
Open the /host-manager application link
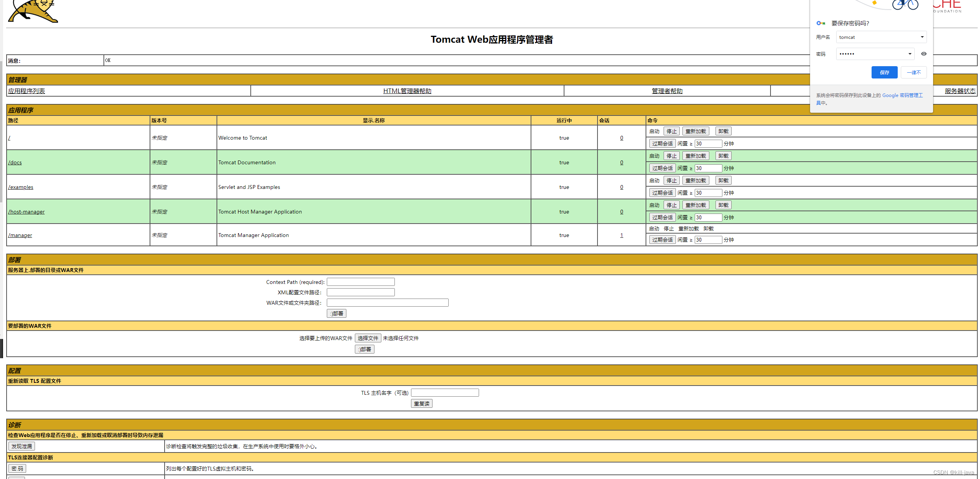[x=27, y=212]
